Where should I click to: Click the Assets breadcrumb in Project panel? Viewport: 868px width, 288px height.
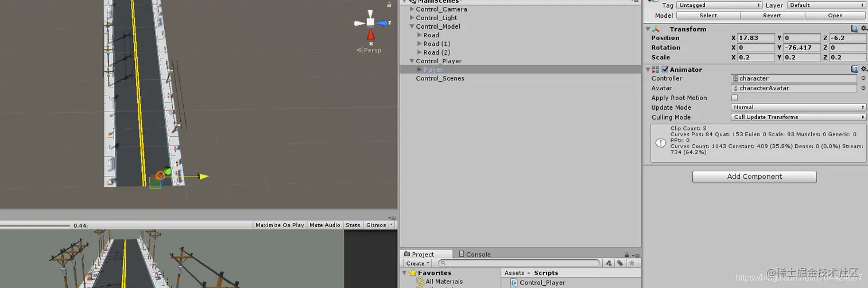[x=514, y=273]
